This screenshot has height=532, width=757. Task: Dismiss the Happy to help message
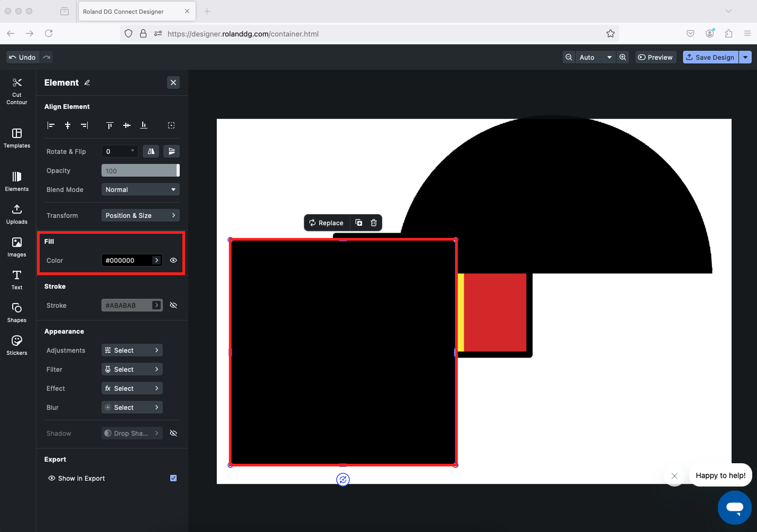click(x=675, y=476)
